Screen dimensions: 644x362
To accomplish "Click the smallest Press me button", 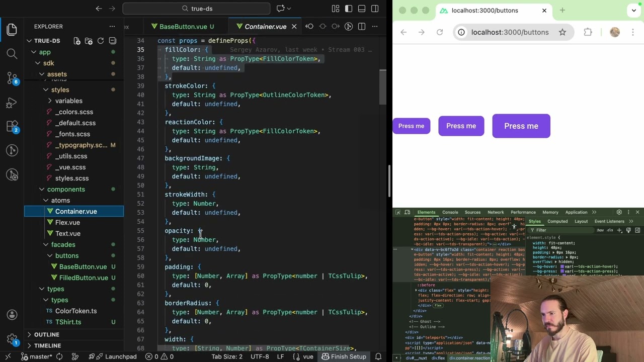I will (412, 126).
